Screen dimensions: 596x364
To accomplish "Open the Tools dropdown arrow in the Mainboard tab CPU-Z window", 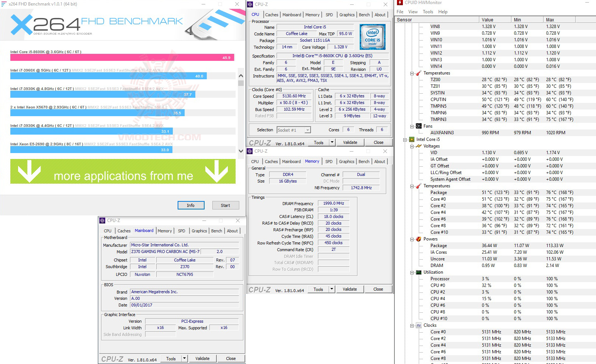I will click(185, 358).
